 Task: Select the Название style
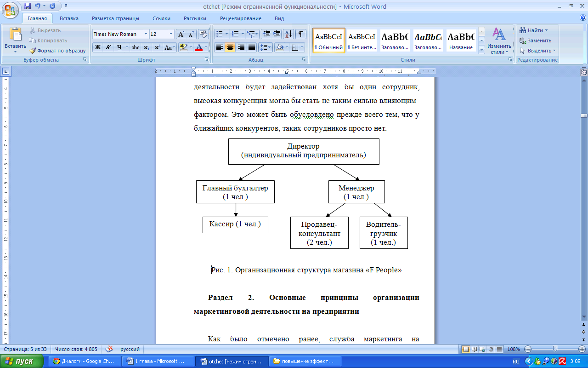[x=461, y=40]
